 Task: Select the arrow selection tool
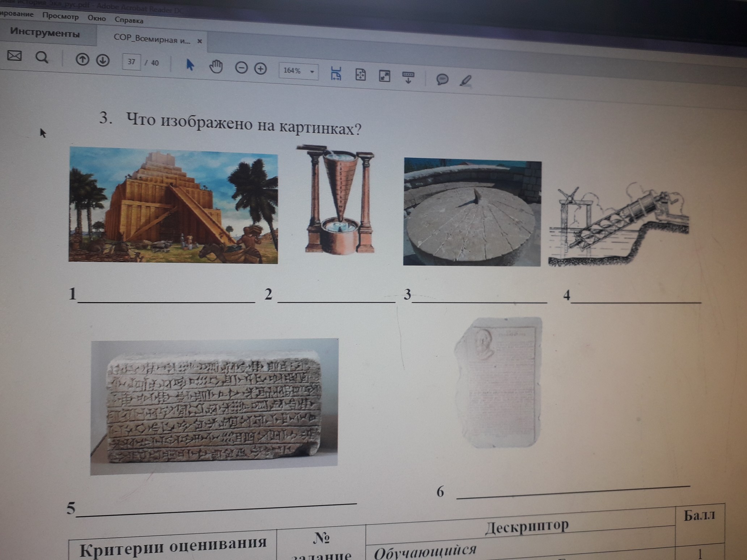pos(190,65)
